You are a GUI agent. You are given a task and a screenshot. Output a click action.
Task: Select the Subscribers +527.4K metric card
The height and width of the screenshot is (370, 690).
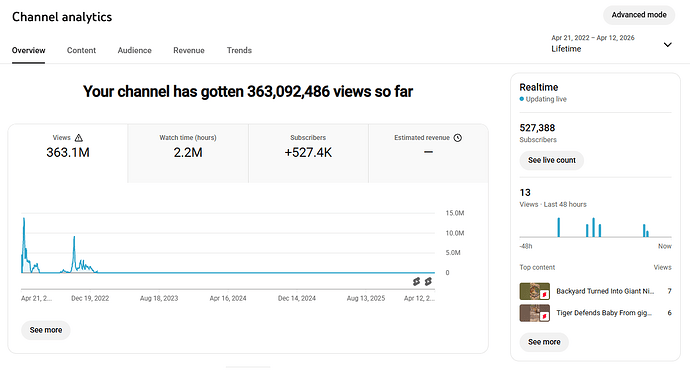pos(308,153)
